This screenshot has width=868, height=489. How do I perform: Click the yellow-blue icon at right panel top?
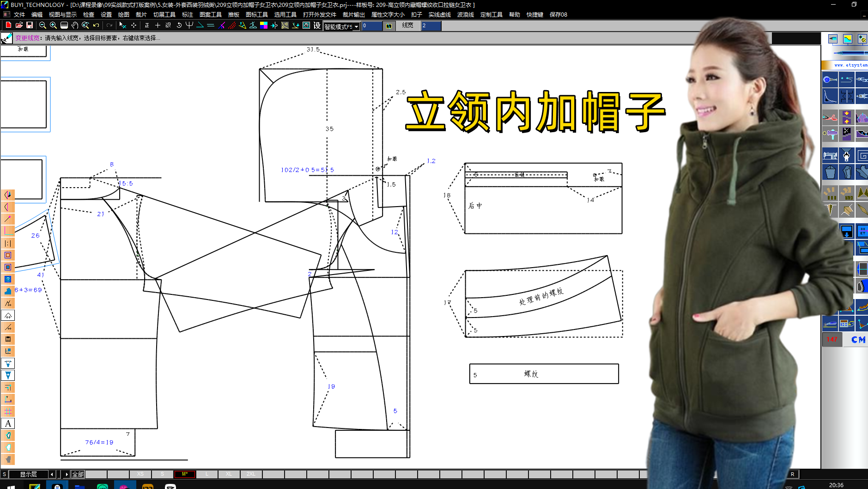coord(847,39)
